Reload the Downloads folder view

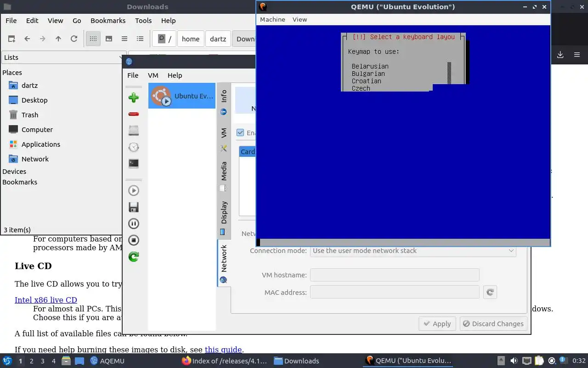coord(74,39)
